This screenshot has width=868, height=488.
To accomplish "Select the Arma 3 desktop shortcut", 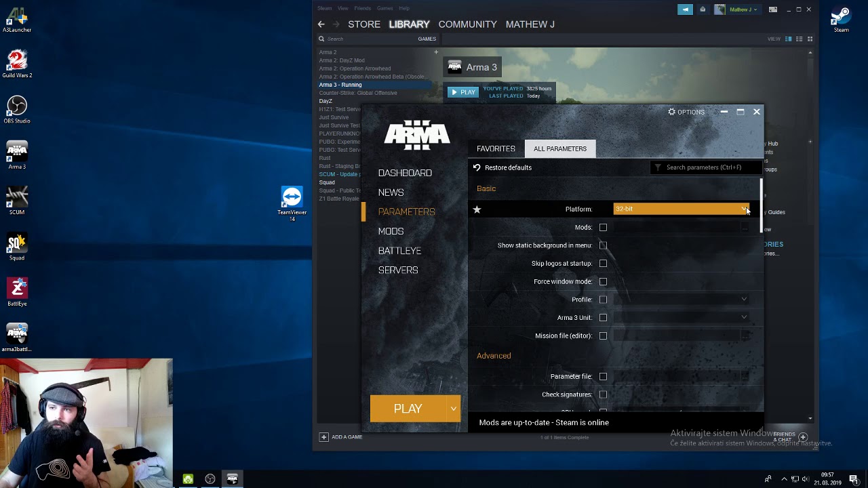I will pyautogui.click(x=17, y=155).
